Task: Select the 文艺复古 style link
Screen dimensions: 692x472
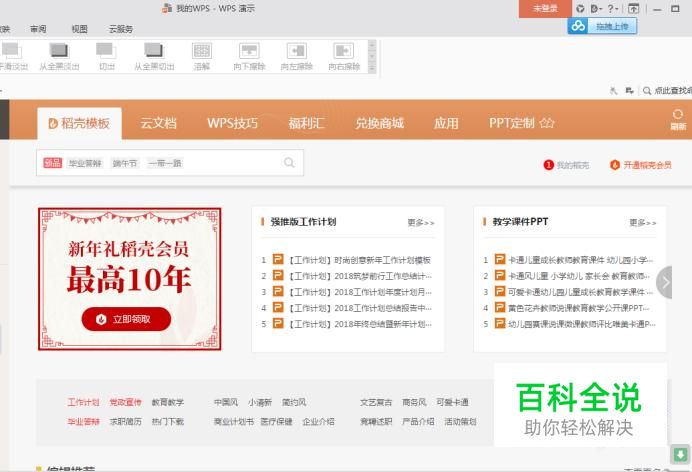Action: [x=376, y=402]
